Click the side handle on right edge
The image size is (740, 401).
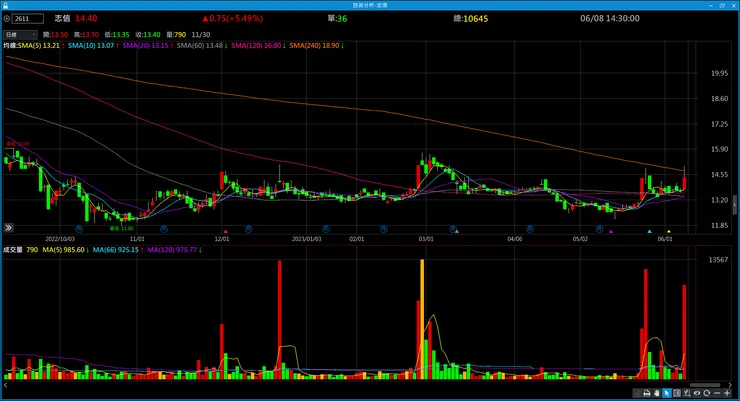click(x=734, y=205)
